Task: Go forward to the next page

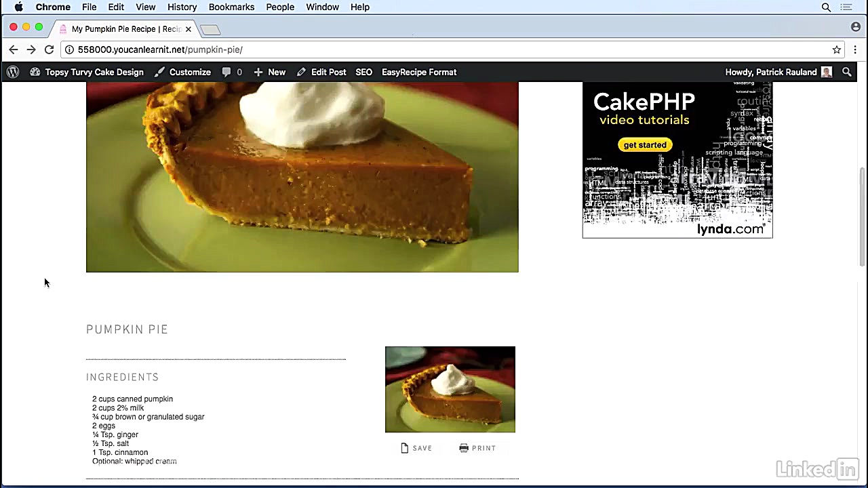Action: click(31, 49)
